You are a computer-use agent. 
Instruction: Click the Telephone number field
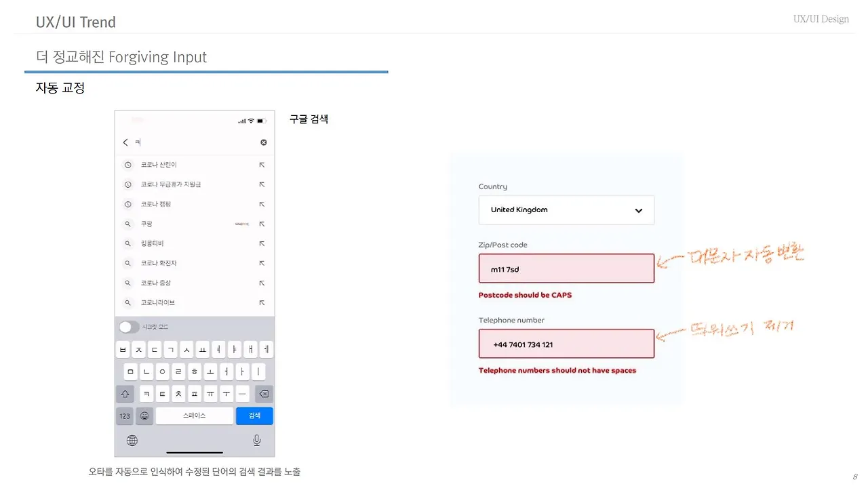[x=566, y=344]
